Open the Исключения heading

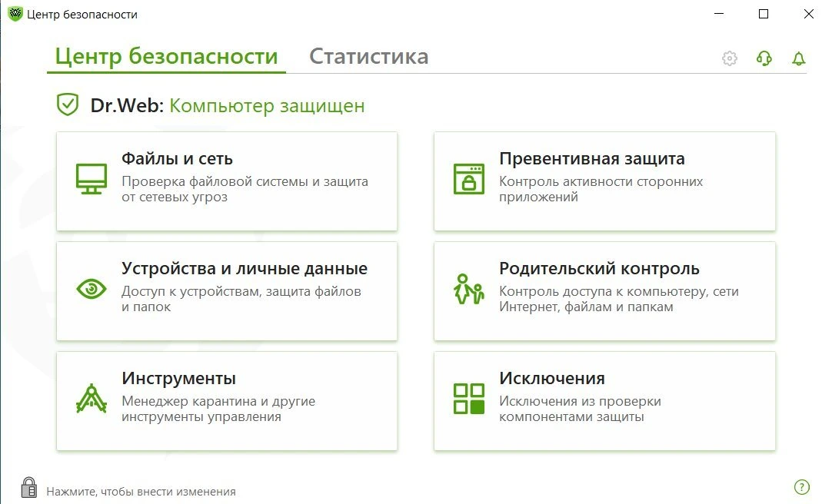coord(552,379)
